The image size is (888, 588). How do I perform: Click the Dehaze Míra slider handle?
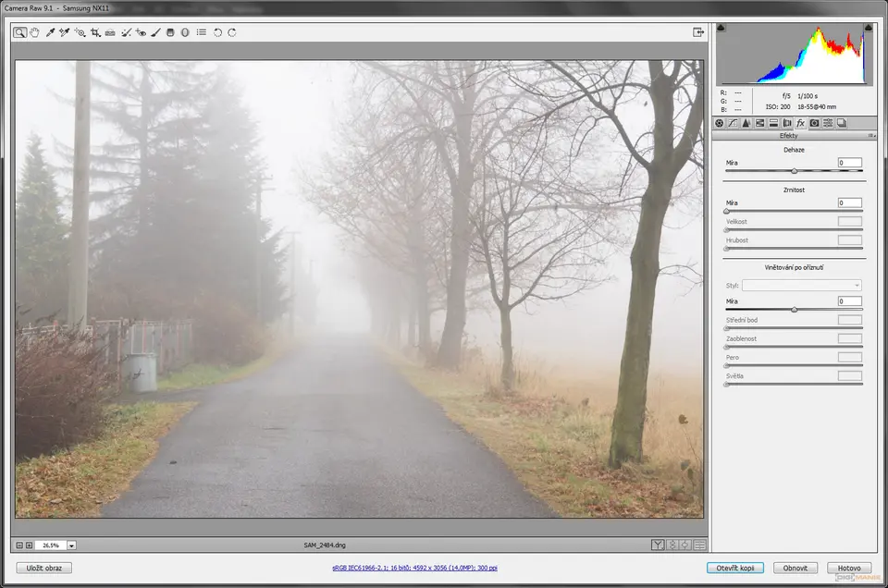(x=794, y=171)
